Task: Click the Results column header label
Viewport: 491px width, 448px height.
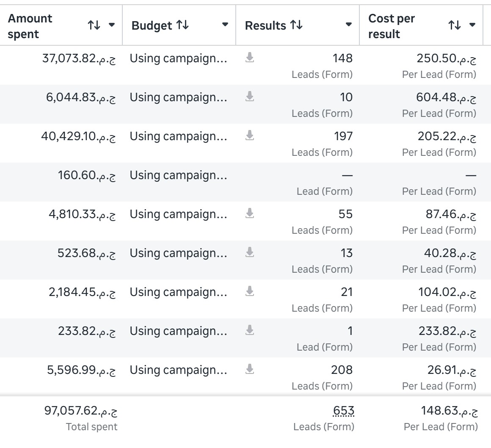Action: 265,25
